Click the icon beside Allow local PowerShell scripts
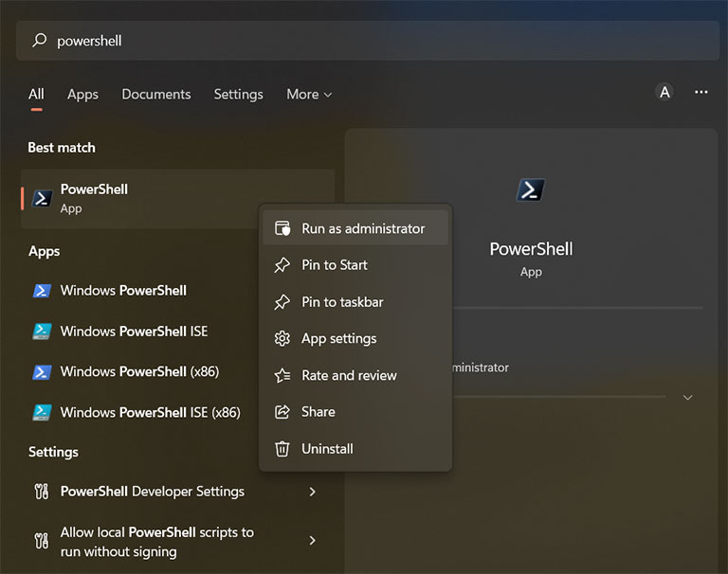This screenshot has height=574, width=728. 42,541
